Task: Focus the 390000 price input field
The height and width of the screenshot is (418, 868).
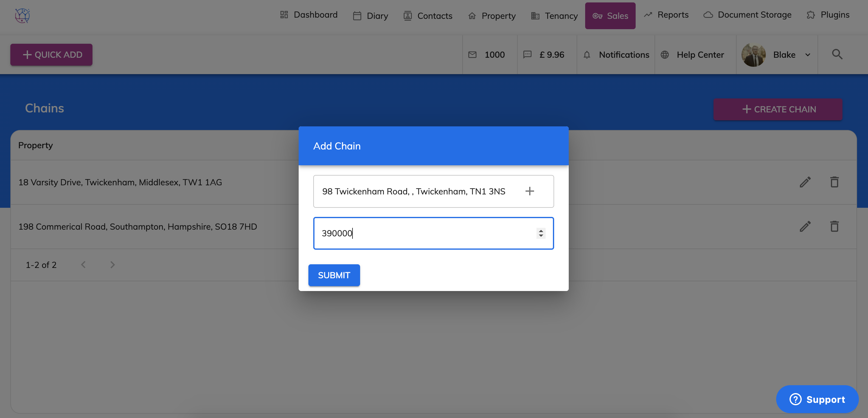Action: (x=425, y=233)
